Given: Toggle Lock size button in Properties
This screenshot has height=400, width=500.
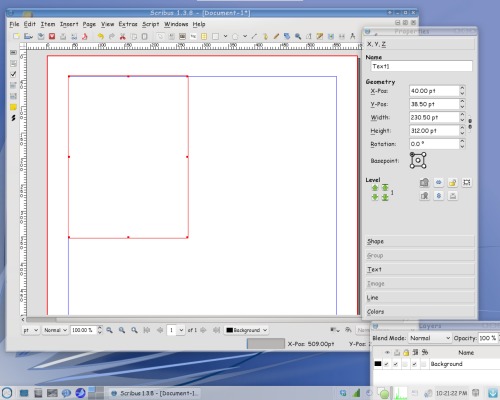Looking at the screenshot, I should 467,182.
